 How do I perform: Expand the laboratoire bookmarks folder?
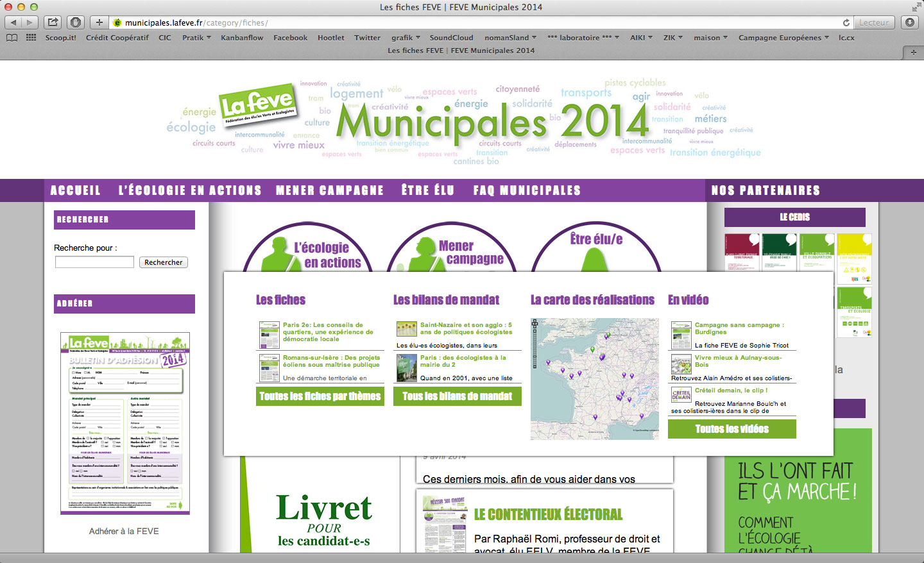pos(583,38)
